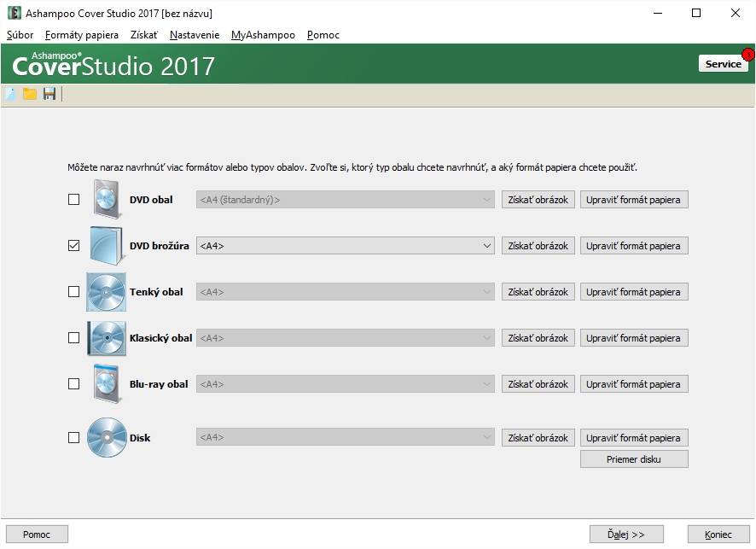The width and height of the screenshot is (756, 549).
Task: Tick the Blu-ray obal checkbox
Action: tap(73, 384)
